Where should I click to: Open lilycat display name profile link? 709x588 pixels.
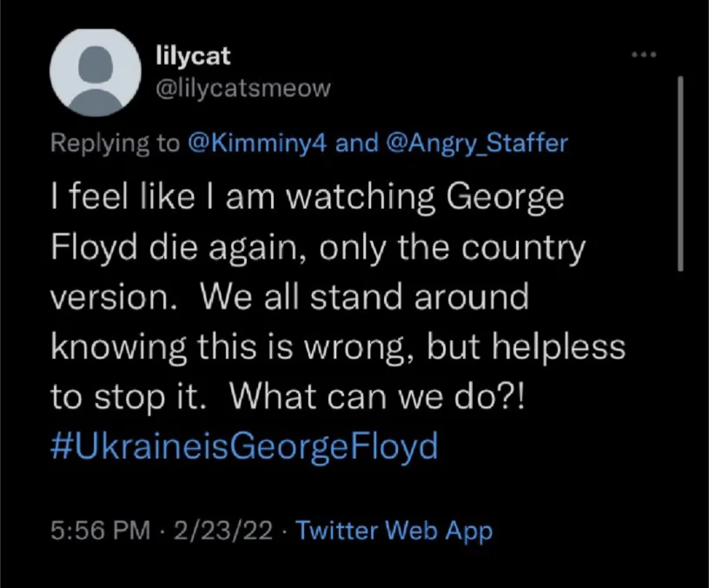pos(193,56)
